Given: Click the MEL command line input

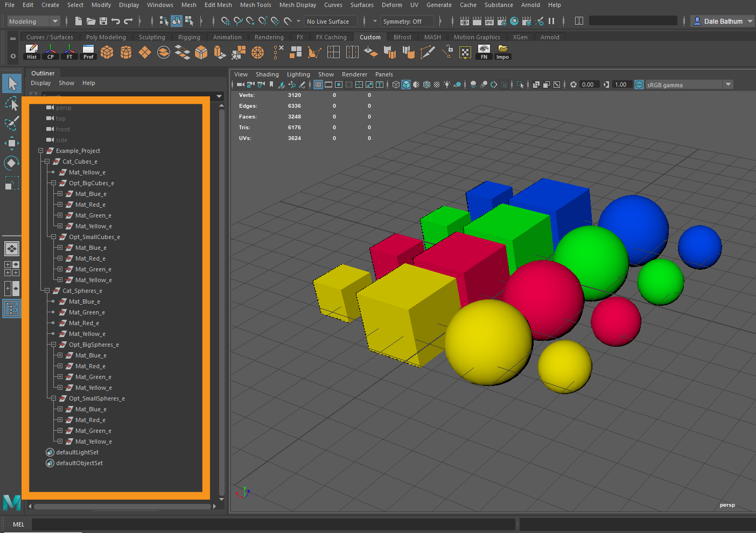Looking at the screenshot, I should point(273,524).
